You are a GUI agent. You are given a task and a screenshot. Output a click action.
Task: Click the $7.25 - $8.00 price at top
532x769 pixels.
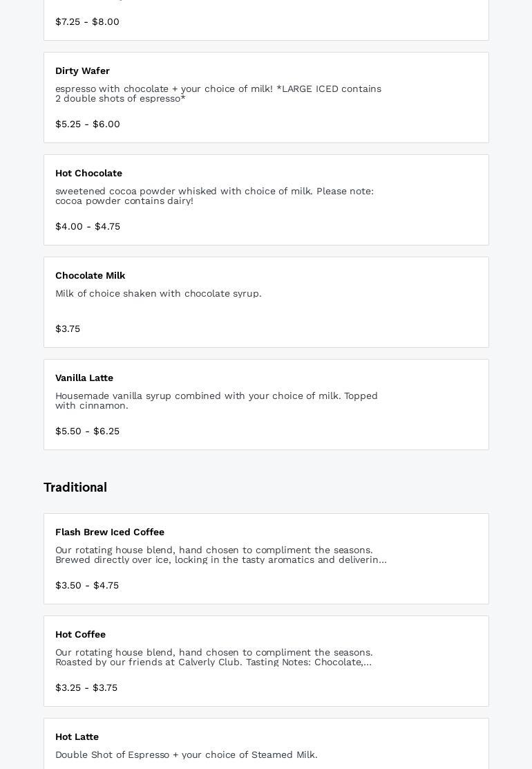click(87, 21)
